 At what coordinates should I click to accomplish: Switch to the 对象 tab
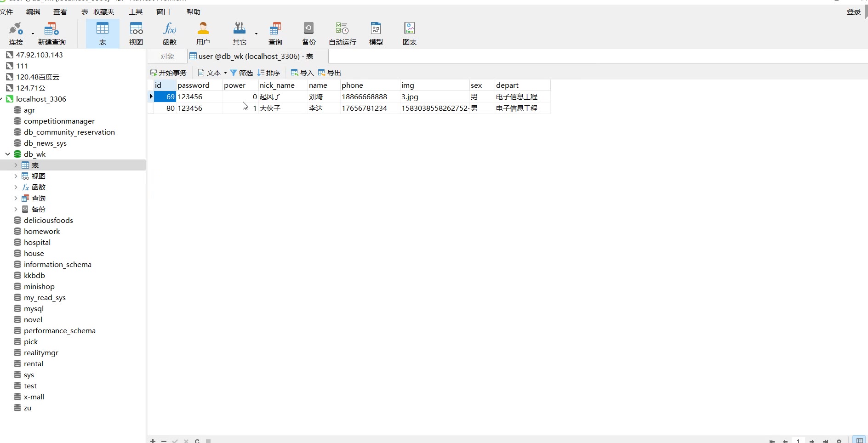coord(167,56)
